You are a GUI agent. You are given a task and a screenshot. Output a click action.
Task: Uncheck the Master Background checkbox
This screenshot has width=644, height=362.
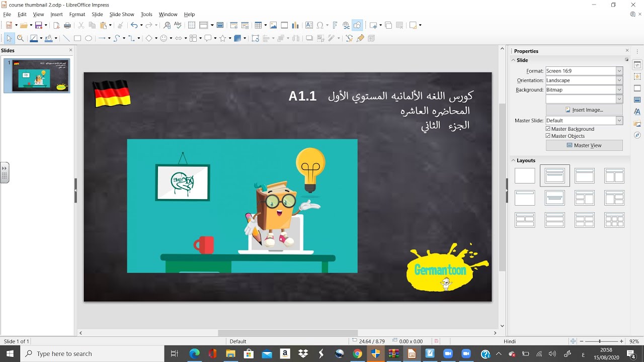click(548, 129)
